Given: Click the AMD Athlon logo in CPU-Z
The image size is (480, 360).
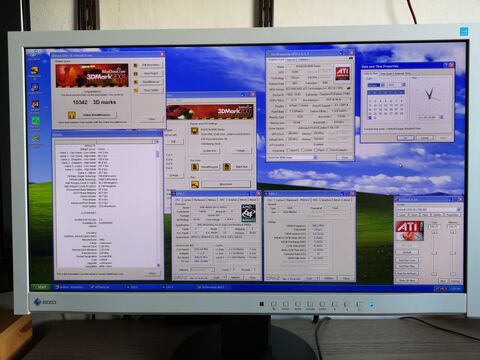Looking at the screenshot, I should click(x=249, y=213).
